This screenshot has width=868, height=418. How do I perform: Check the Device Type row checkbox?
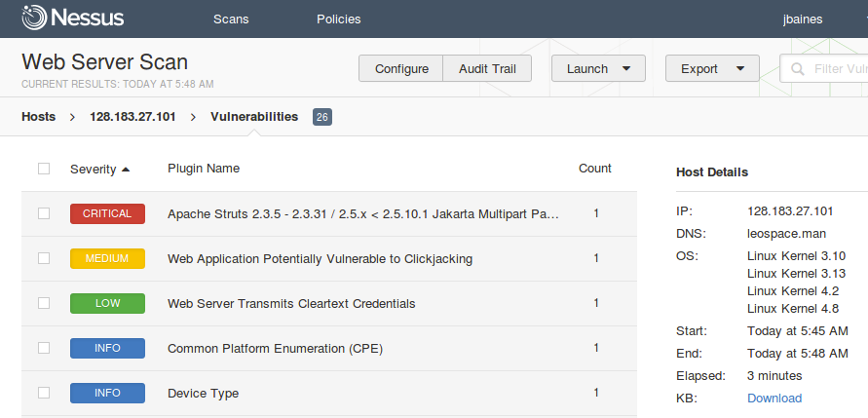(44, 393)
